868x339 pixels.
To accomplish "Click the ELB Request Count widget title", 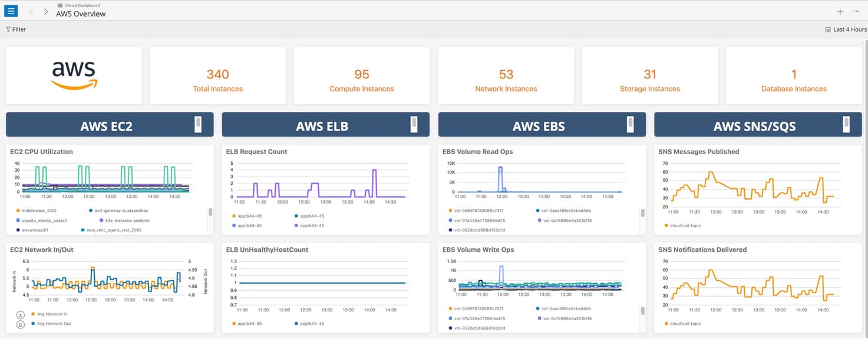I will point(256,152).
